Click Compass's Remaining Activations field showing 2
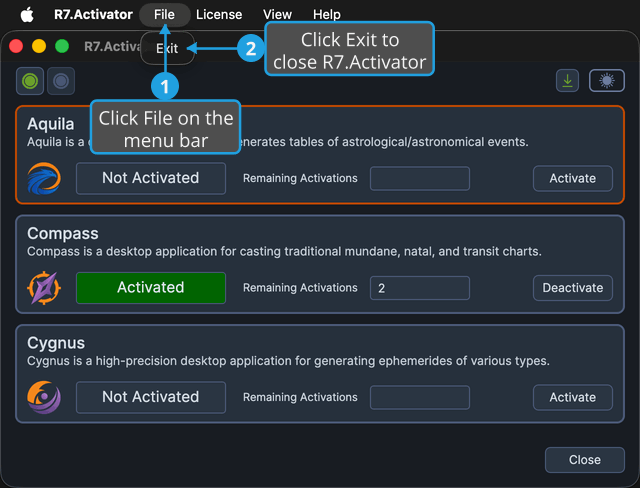 (x=420, y=288)
